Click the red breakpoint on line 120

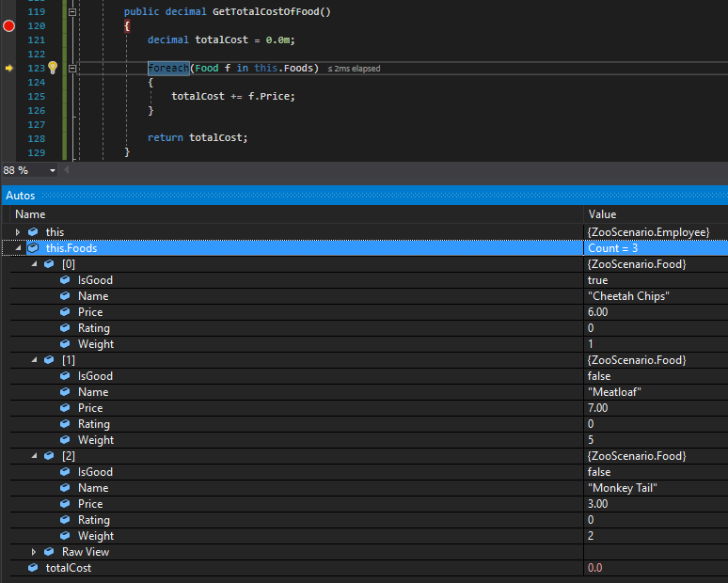9,25
